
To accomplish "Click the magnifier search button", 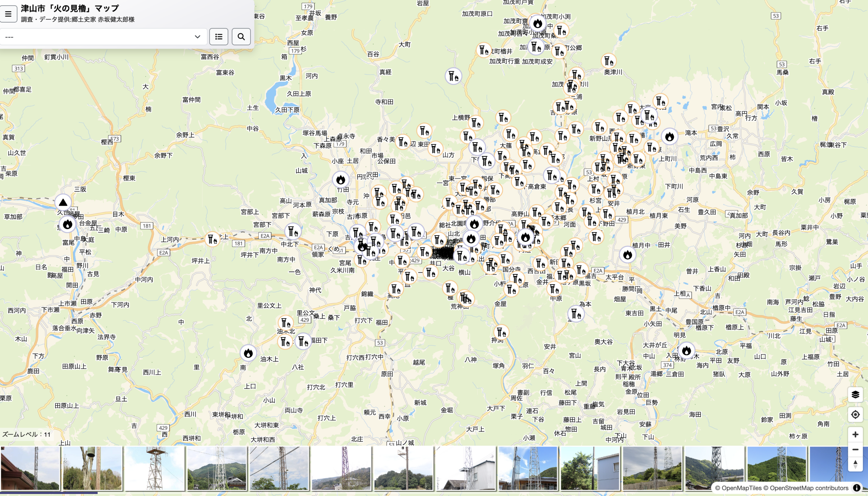I will (x=241, y=37).
